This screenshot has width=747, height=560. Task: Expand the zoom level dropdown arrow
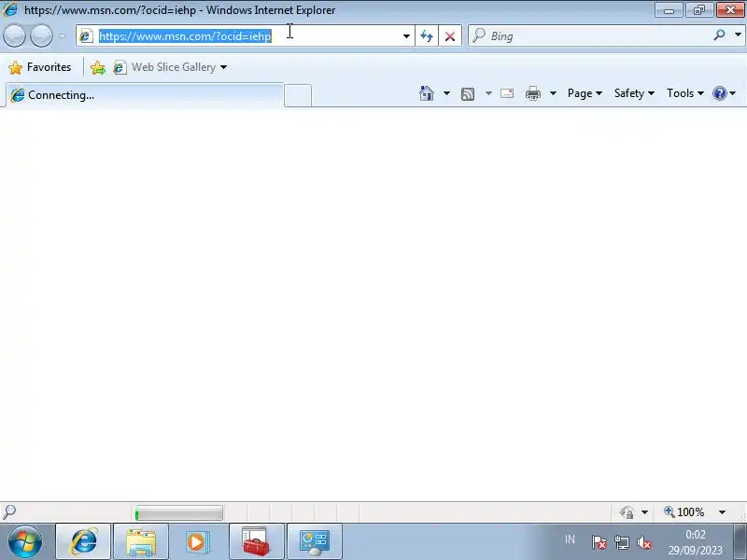point(722,512)
